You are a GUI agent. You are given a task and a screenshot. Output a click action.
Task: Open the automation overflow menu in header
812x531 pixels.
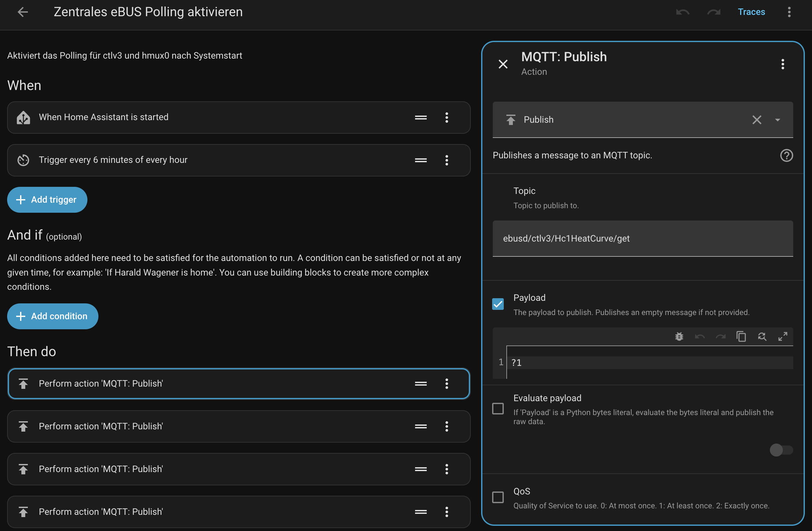[789, 12]
